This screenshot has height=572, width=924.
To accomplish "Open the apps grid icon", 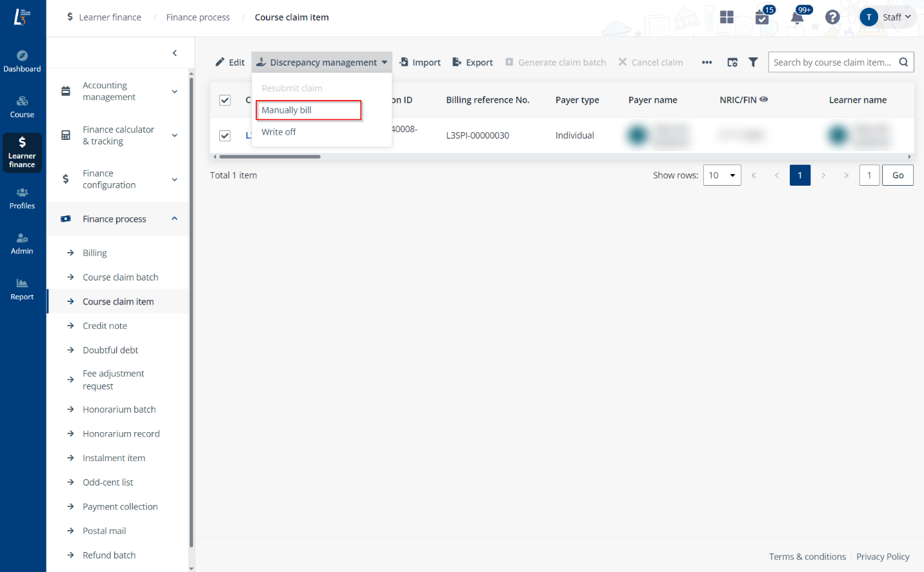I will (x=727, y=17).
